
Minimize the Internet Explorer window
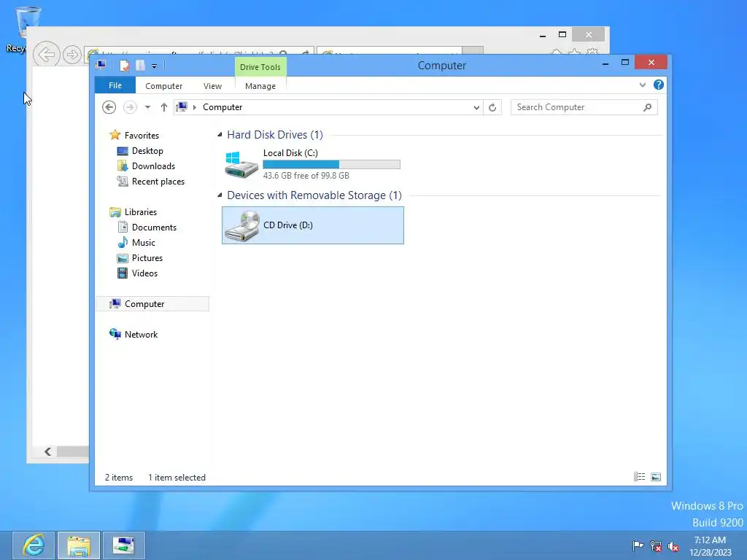[x=543, y=35]
